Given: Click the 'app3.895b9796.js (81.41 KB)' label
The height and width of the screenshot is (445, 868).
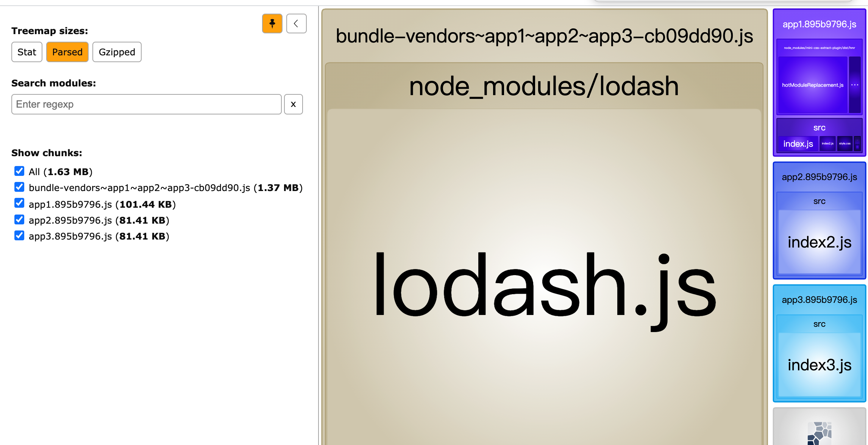Looking at the screenshot, I should click(x=99, y=236).
